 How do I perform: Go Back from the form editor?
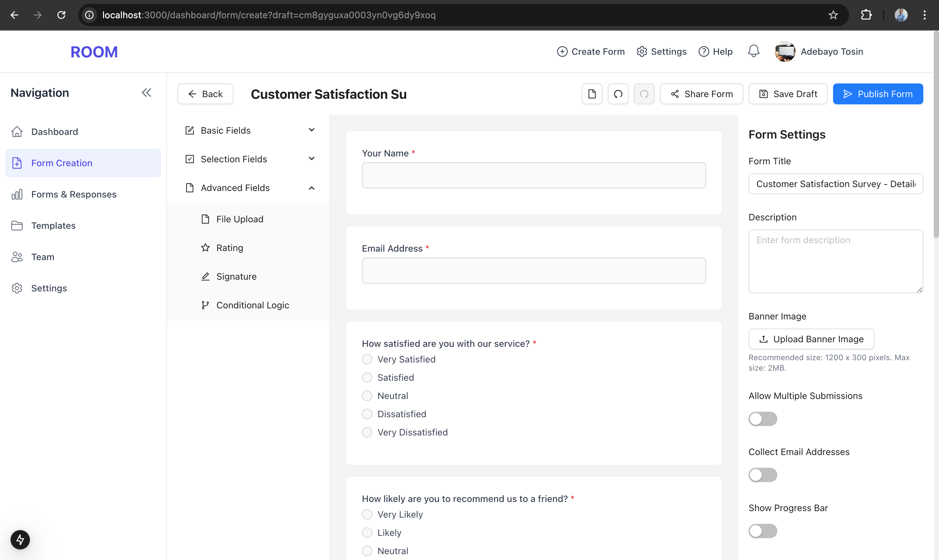tap(205, 94)
